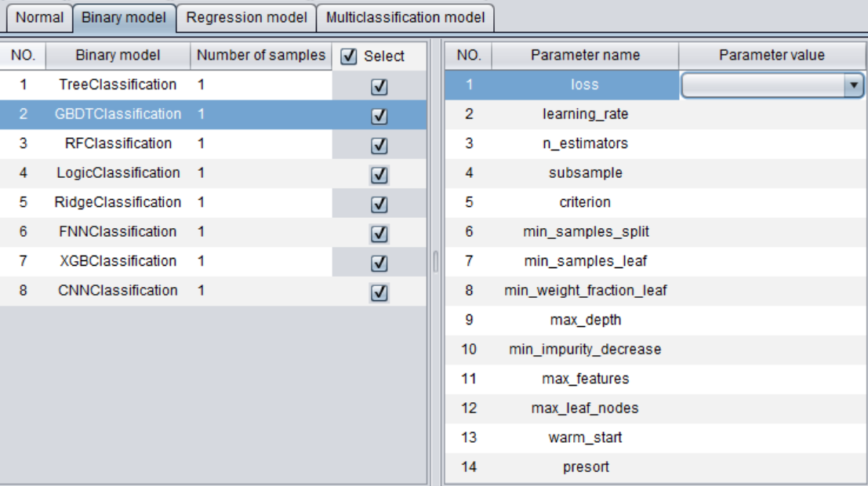Select the LogicClassification model row
The width and height of the screenshot is (868, 486).
[x=118, y=172]
